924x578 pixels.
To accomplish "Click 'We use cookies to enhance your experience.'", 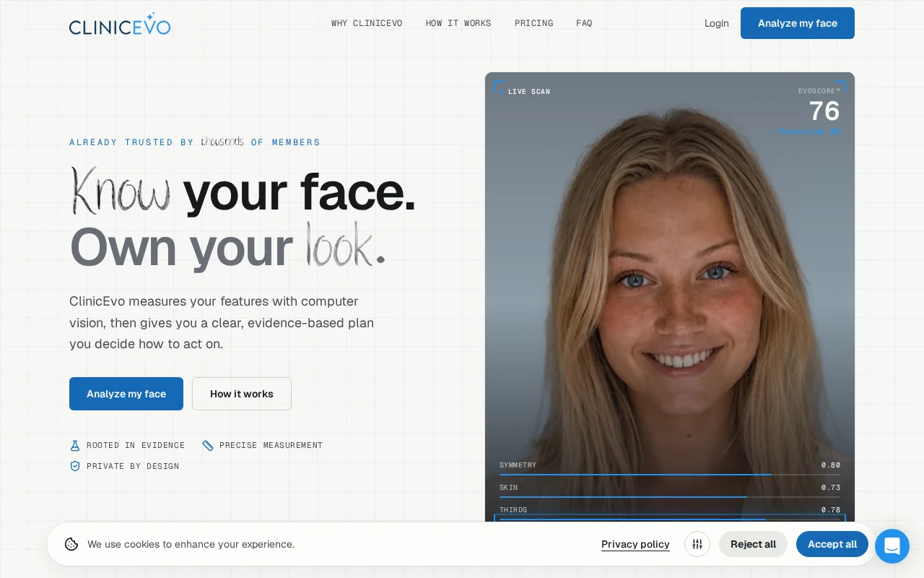I will coord(191,544).
